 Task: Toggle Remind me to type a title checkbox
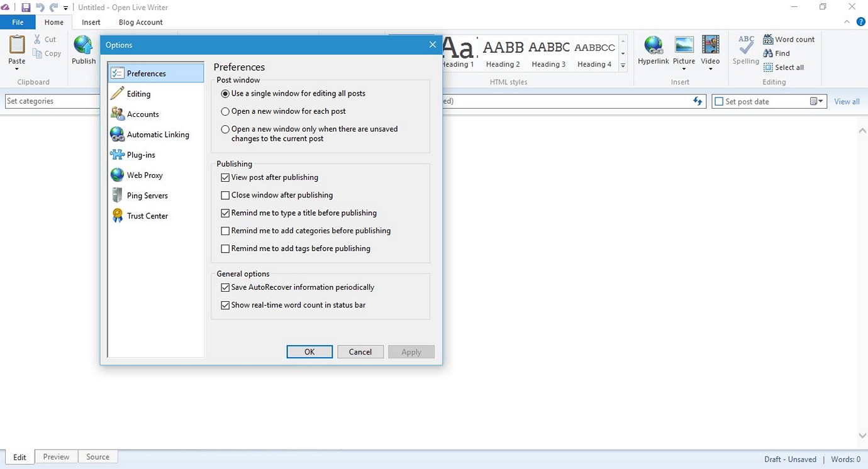tap(225, 213)
